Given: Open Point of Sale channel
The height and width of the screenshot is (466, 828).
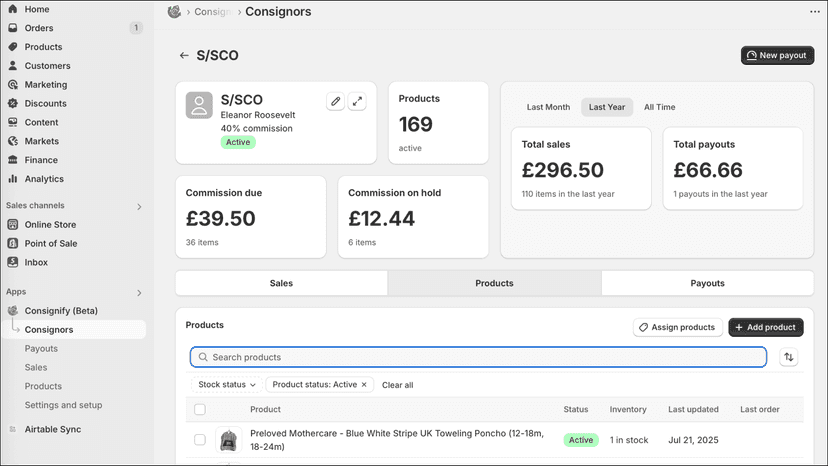Looking at the screenshot, I should tap(51, 244).
